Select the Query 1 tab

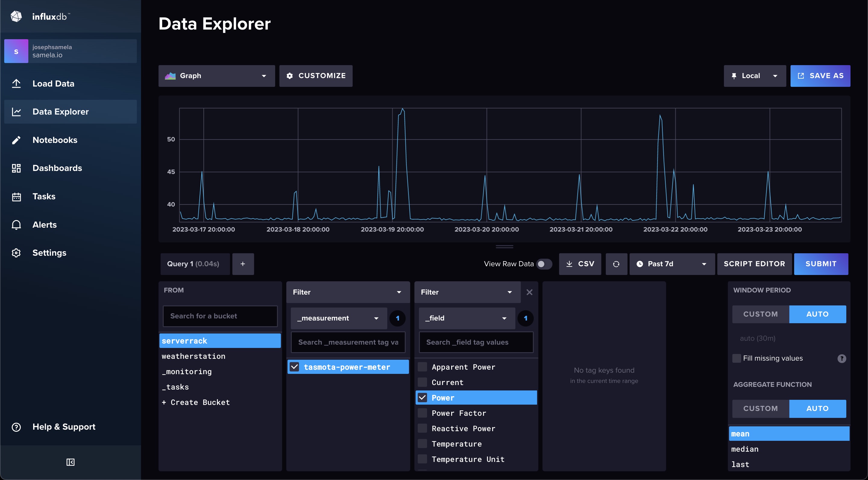[195, 264]
